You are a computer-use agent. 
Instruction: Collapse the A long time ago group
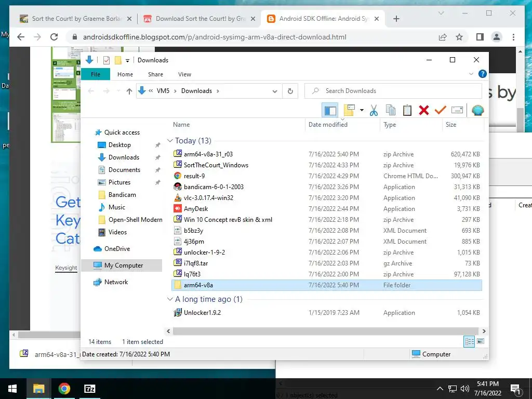point(170,299)
